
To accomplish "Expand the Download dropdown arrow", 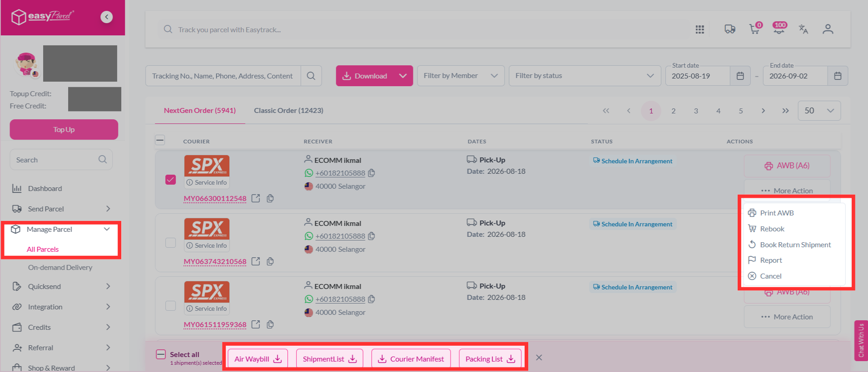I will [403, 76].
